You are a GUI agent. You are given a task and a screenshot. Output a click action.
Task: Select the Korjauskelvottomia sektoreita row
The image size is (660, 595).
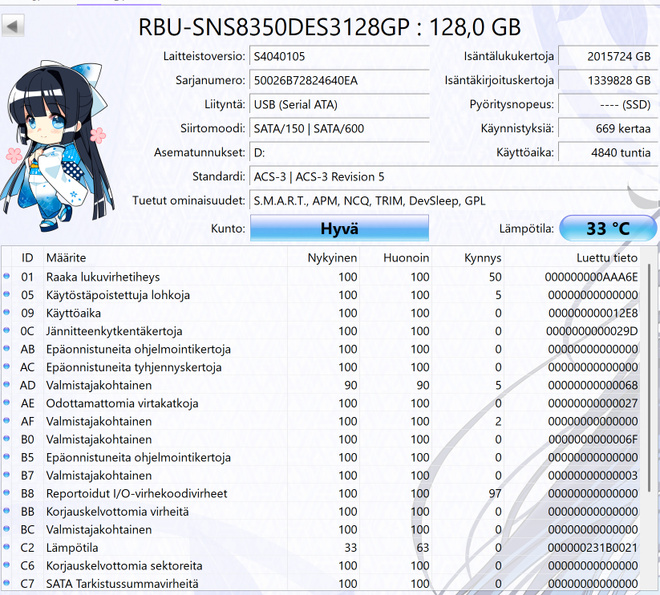(x=321, y=566)
